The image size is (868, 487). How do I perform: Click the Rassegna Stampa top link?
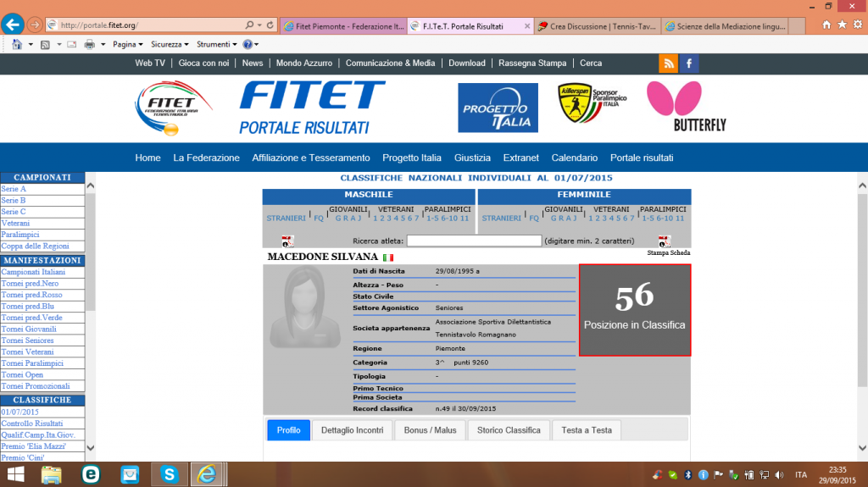pyautogui.click(x=532, y=63)
